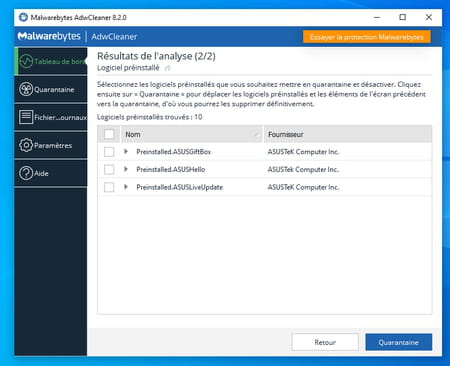This screenshot has width=450, height=366.
Task: Tick the Preinstalled.ASUSGiftBox checkbox
Action: (x=109, y=152)
